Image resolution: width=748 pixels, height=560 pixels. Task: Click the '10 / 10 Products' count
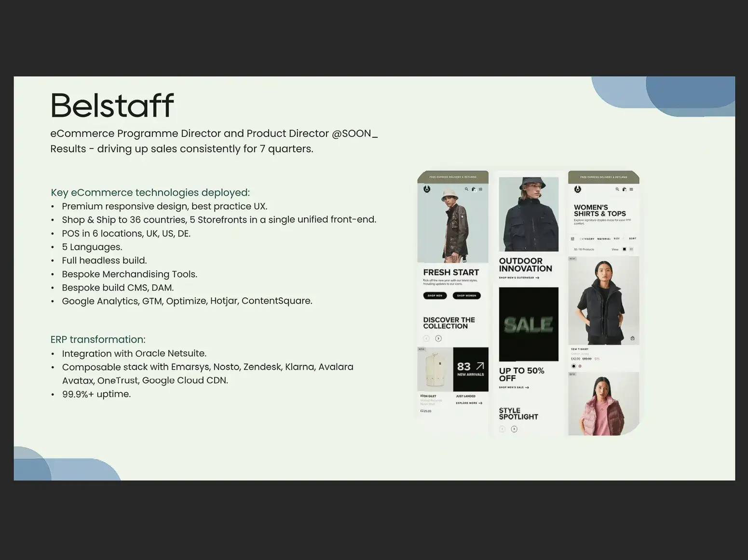pyautogui.click(x=584, y=249)
